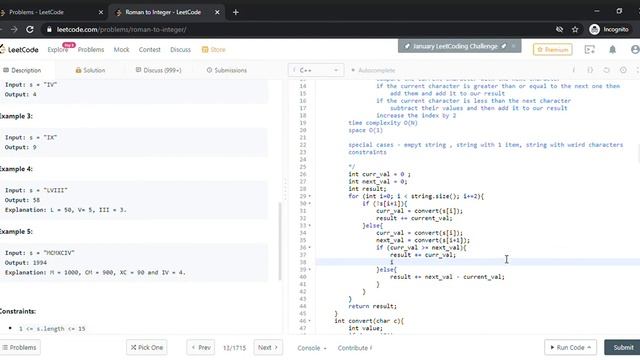Screen dimensions: 640x360
Task: Collapse the code fold at line 46
Action: [x=310, y=321]
